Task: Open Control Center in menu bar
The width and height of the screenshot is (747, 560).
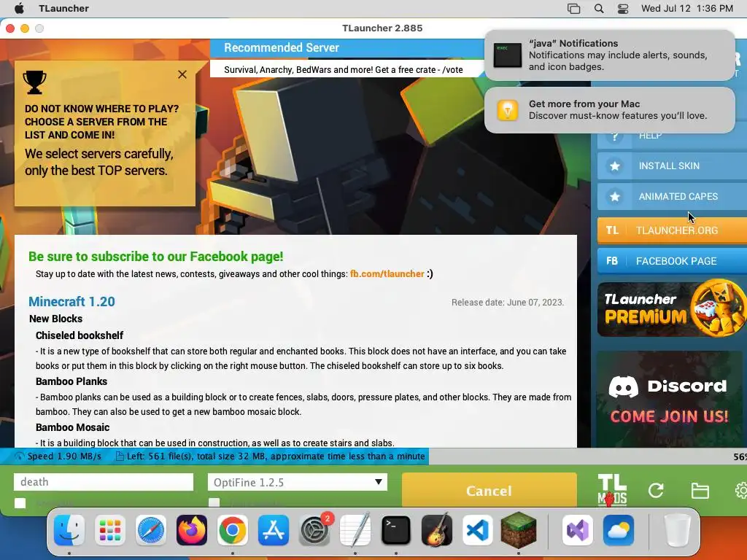Action: (x=623, y=9)
